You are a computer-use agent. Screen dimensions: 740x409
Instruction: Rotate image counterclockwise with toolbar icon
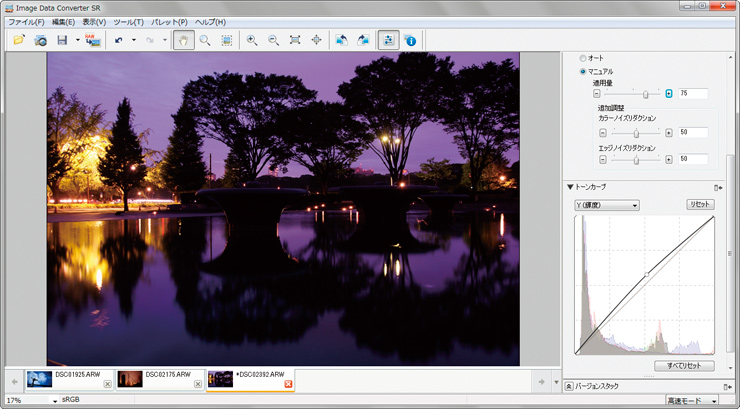(341, 40)
